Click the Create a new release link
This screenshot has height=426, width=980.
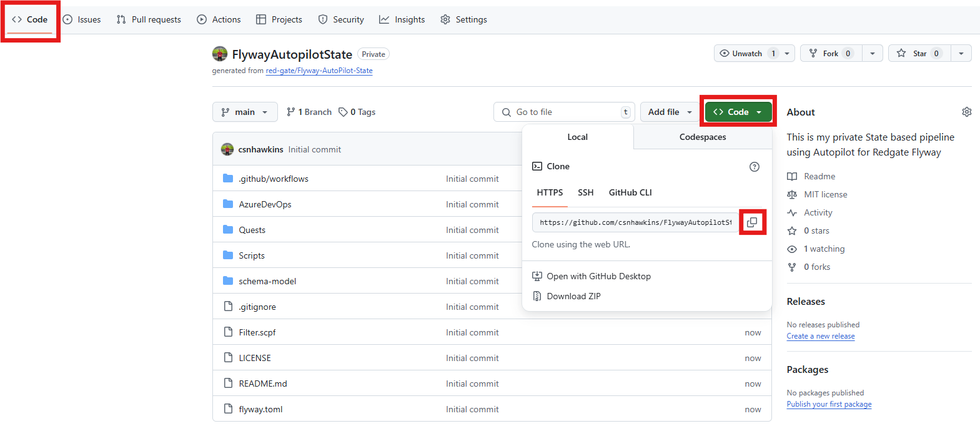[820, 336]
